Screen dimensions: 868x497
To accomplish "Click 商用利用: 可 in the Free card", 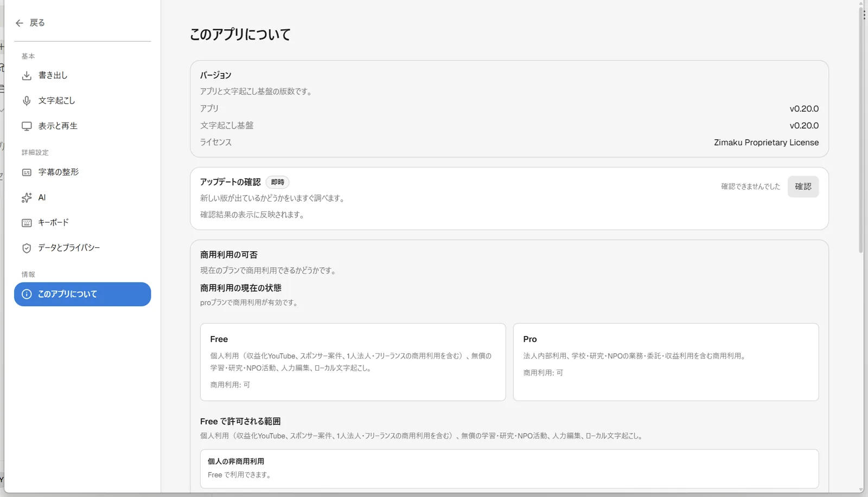I will (230, 385).
